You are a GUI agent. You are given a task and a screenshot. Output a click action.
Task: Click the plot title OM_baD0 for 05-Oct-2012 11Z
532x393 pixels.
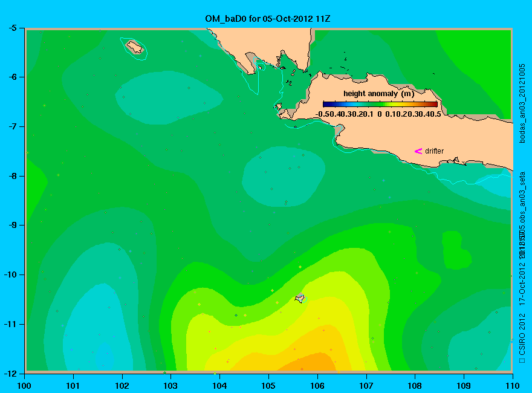pos(267,18)
